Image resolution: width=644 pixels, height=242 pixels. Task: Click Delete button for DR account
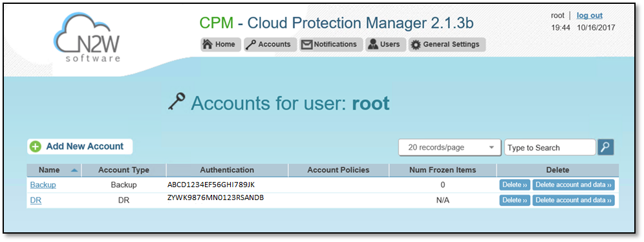[x=515, y=201]
